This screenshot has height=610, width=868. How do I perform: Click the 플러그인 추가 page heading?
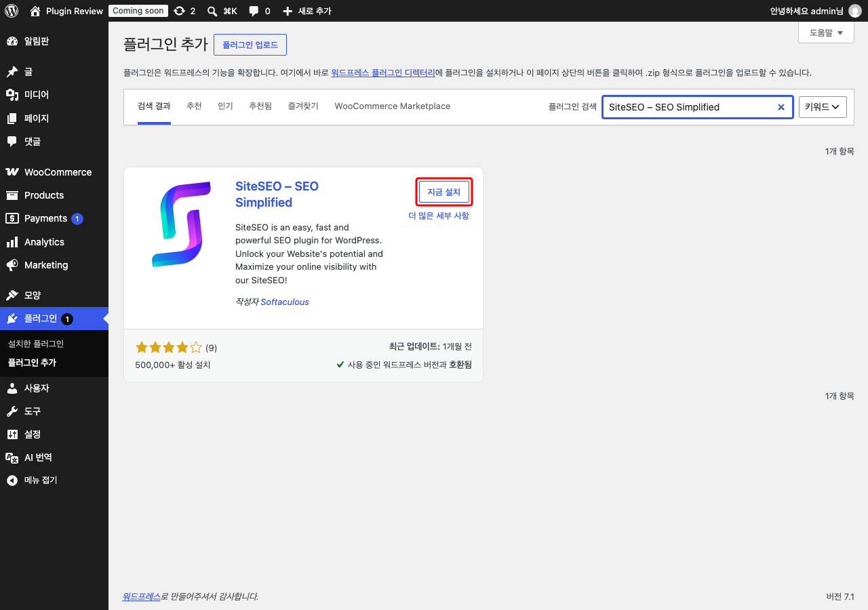point(165,45)
